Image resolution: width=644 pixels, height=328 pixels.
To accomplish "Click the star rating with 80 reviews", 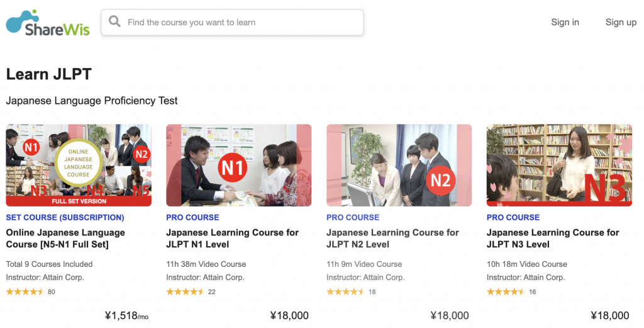I will click(25, 291).
